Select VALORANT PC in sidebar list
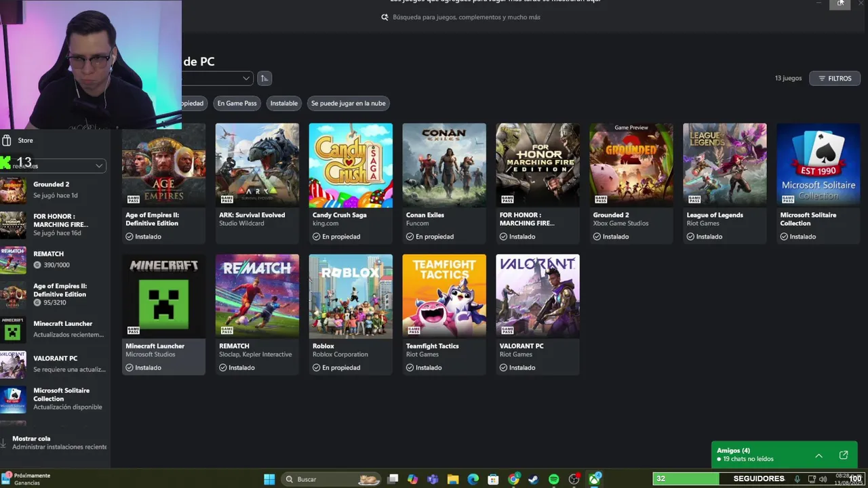This screenshot has width=868, height=488. pyautogui.click(x=54, y=364)
